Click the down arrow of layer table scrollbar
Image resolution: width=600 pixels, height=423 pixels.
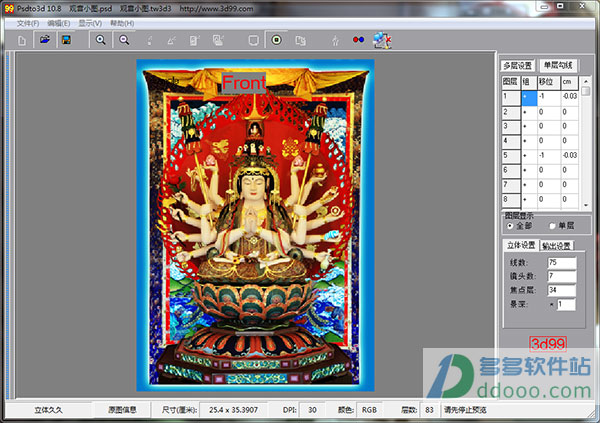point(585,206)
